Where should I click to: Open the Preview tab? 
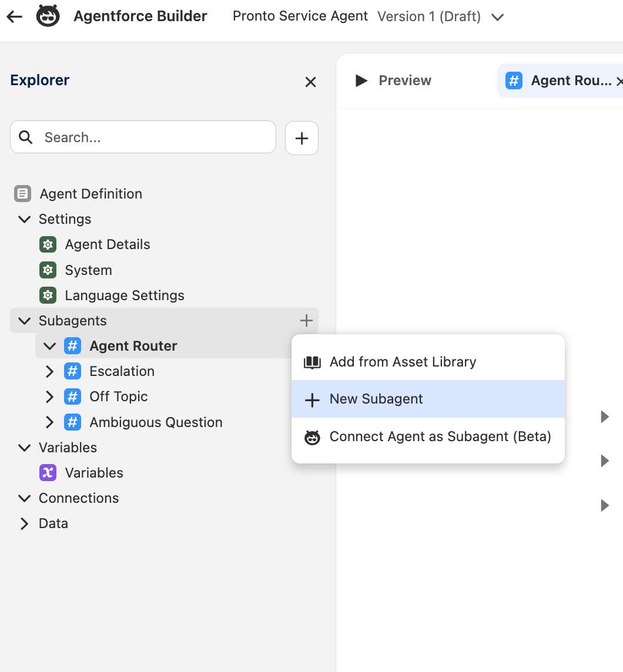(394, 80)
